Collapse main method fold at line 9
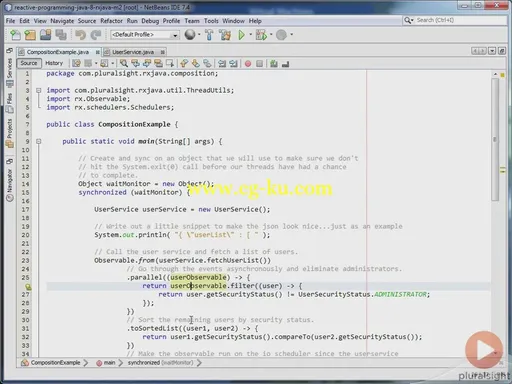This screenshot has height=384, width=512. pos(39,141)
